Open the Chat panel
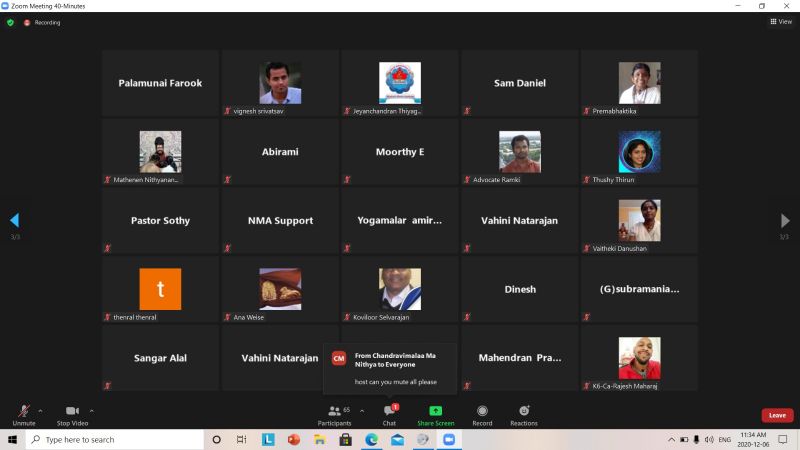Viewport: 800px width, 450px height. pos(389,412)
